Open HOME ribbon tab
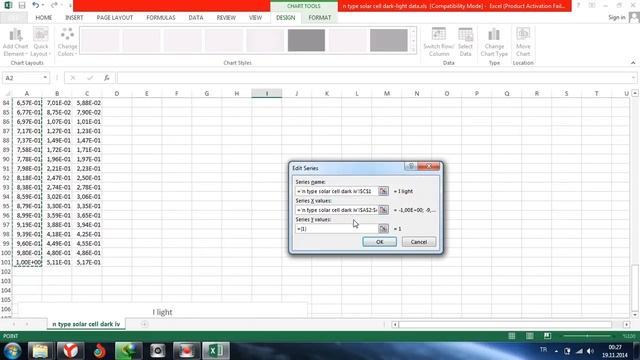This screenshot has height=360, width=640. [x=44, y=18]
